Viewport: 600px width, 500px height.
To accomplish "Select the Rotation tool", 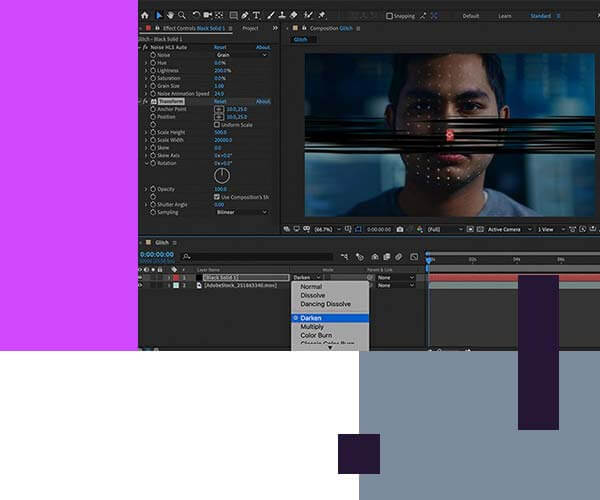I will click(x=196, y=15).
